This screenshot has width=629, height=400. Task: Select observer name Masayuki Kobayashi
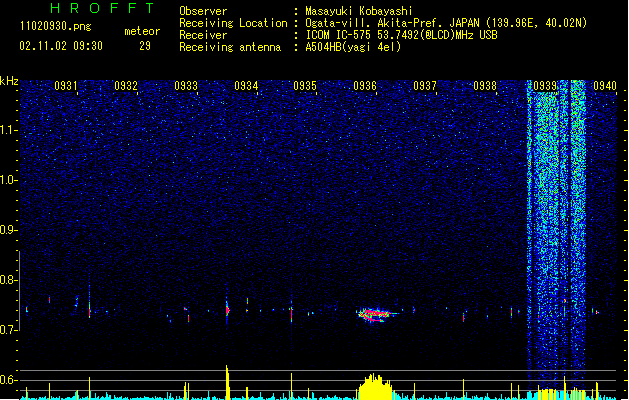pyautogui.click(x=359, y=11)
